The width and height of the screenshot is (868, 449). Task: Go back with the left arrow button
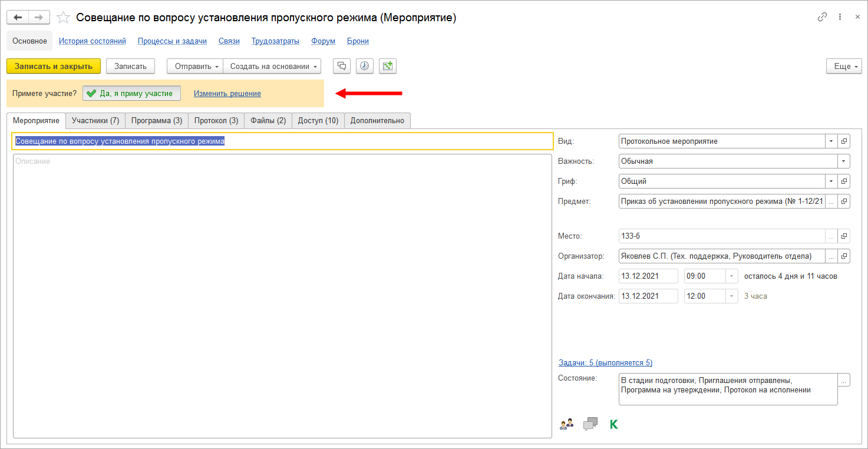coord(18,17)
